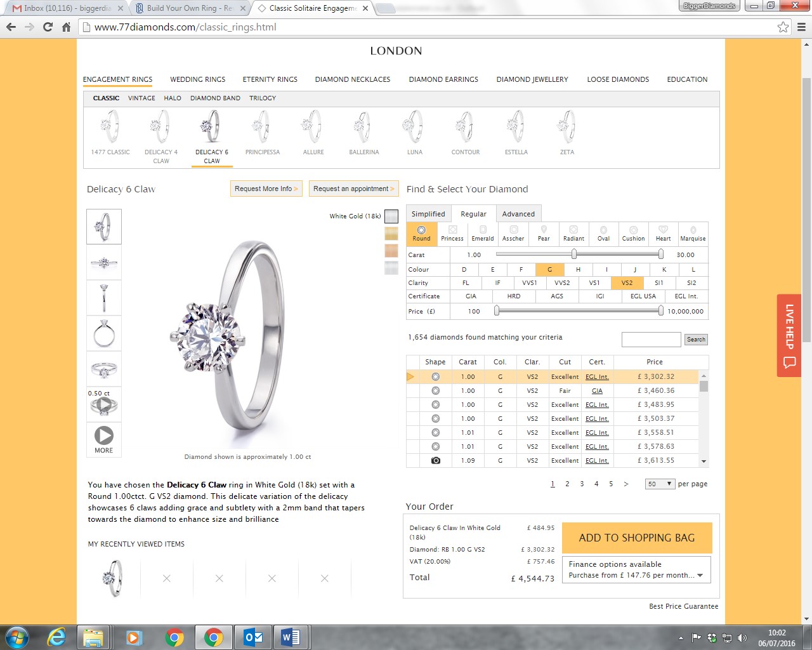This screenshot has width=812, height=650.
Task: Go to the Vintage ring category
Action: point(141,98)
